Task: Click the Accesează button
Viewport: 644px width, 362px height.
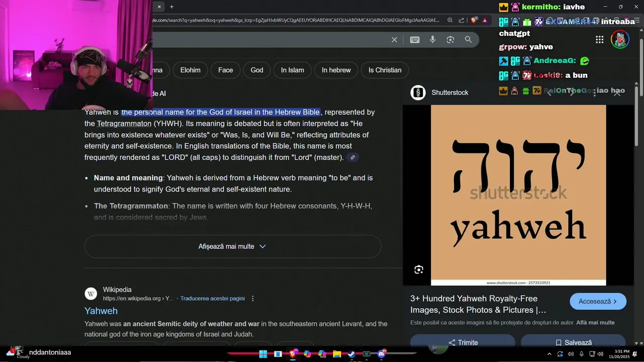Action: tap(598, 302)
